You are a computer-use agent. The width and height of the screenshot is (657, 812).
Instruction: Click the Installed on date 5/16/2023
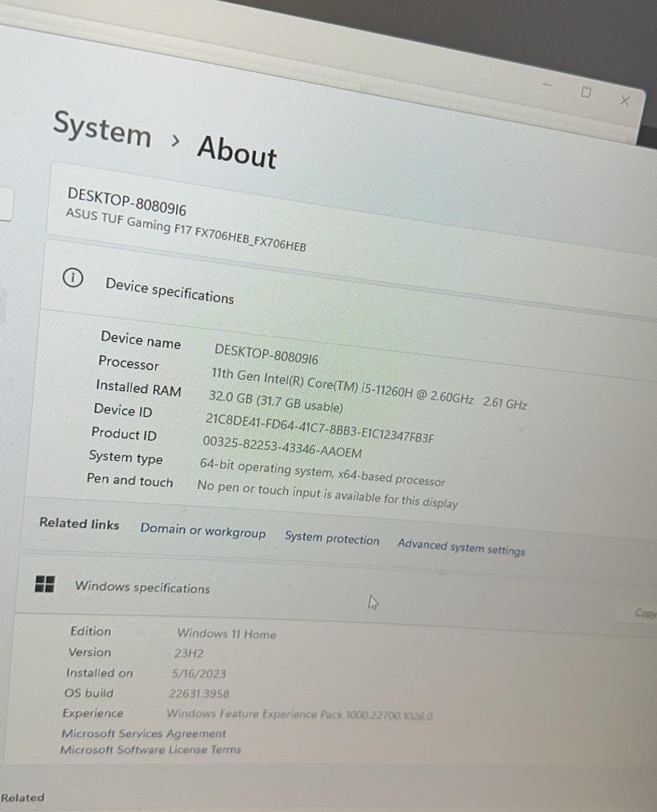coord(199,673)
